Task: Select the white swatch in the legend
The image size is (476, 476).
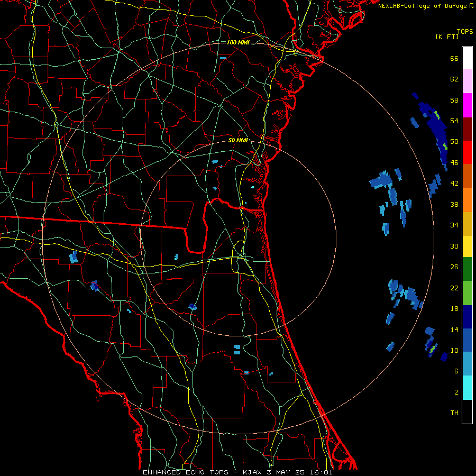Action: [467, 58]
